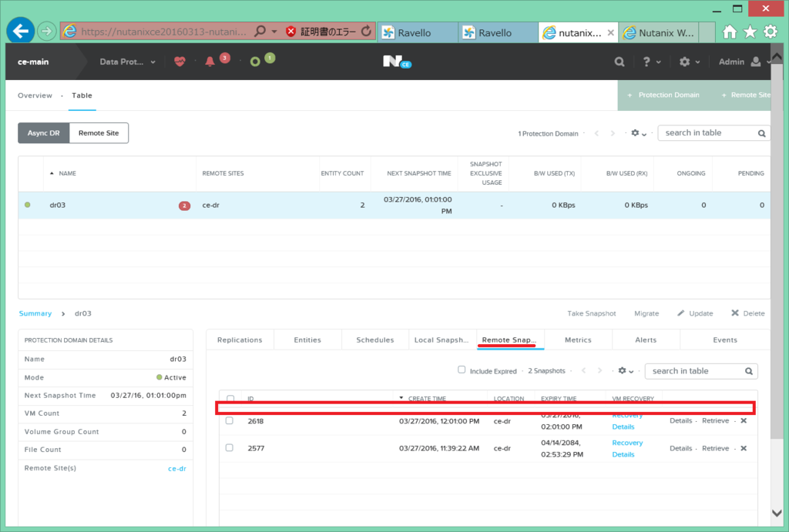Sort snapshots by the CREATE TIME column

point(427,398)
